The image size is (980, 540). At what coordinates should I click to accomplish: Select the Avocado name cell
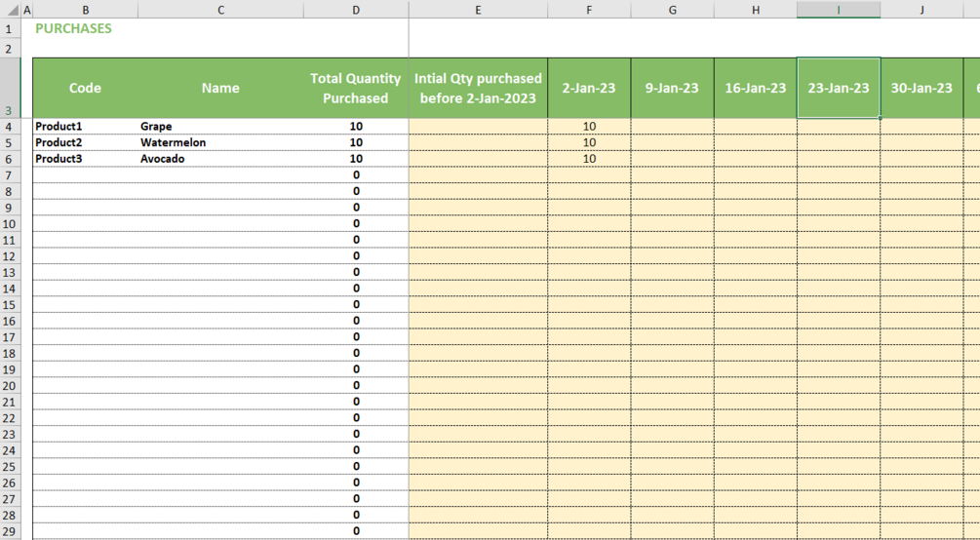tap(220, 159)
